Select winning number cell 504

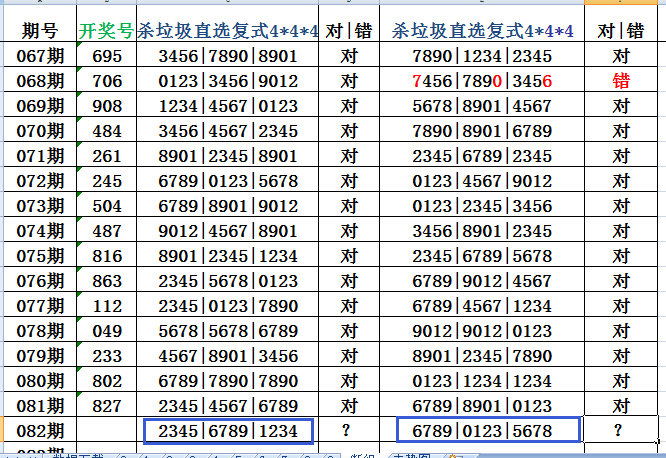click(107, 206)
